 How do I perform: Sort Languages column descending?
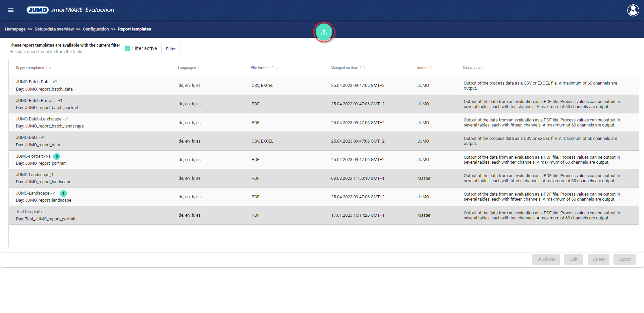coord(202,67)
